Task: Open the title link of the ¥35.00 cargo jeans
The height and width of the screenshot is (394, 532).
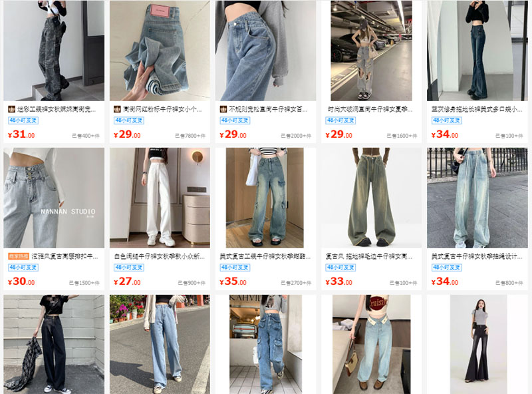Action: pyautogui.click(x=265, y=256)
